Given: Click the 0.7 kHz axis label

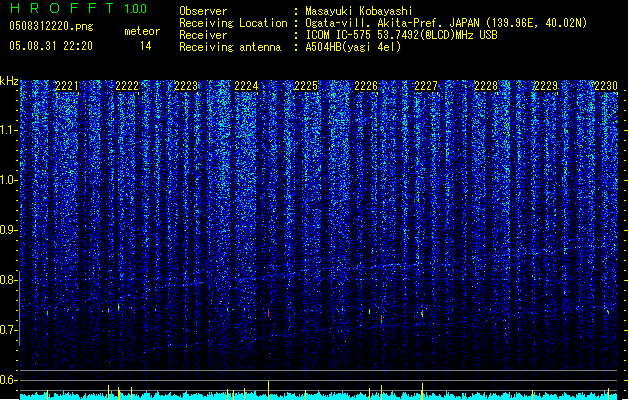Looking at the screenshot, I should click(9, 330).
